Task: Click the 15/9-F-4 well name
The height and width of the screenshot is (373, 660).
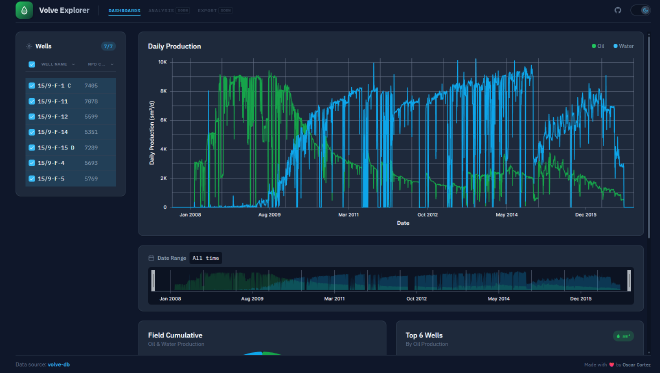Action: (51, 163)
